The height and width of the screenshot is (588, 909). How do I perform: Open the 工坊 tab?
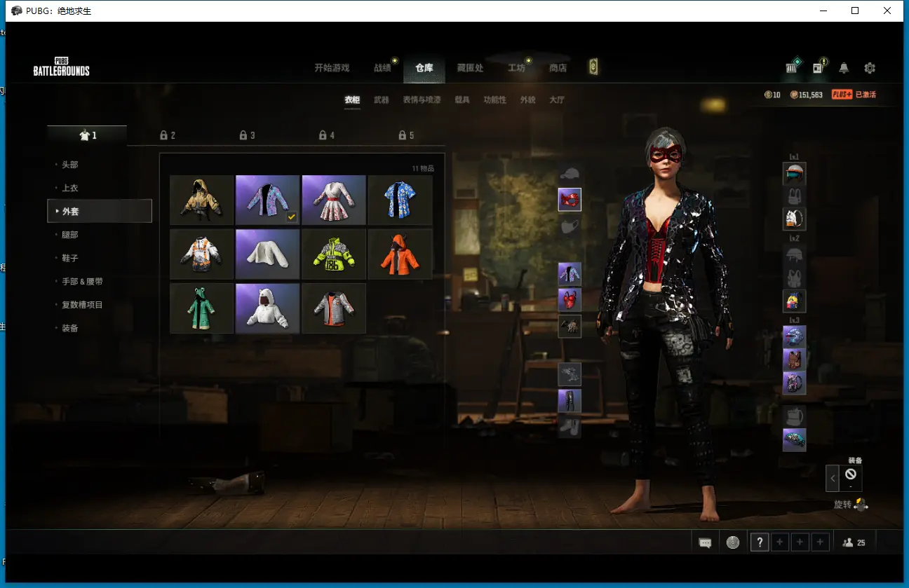517,68
